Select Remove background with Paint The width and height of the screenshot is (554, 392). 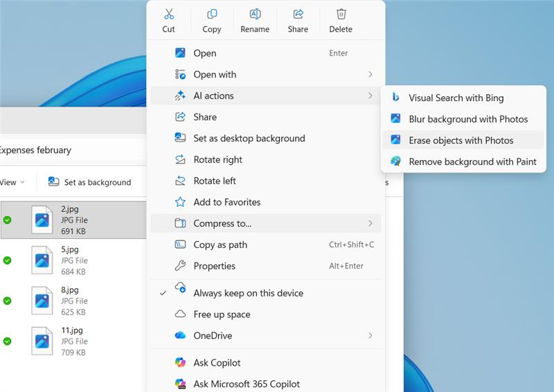pos(463,161)
